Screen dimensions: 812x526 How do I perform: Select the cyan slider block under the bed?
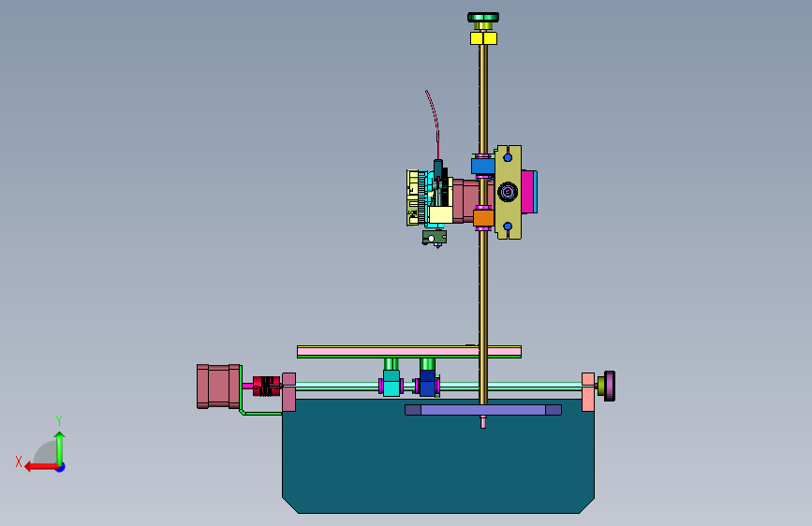click(391, 383)
